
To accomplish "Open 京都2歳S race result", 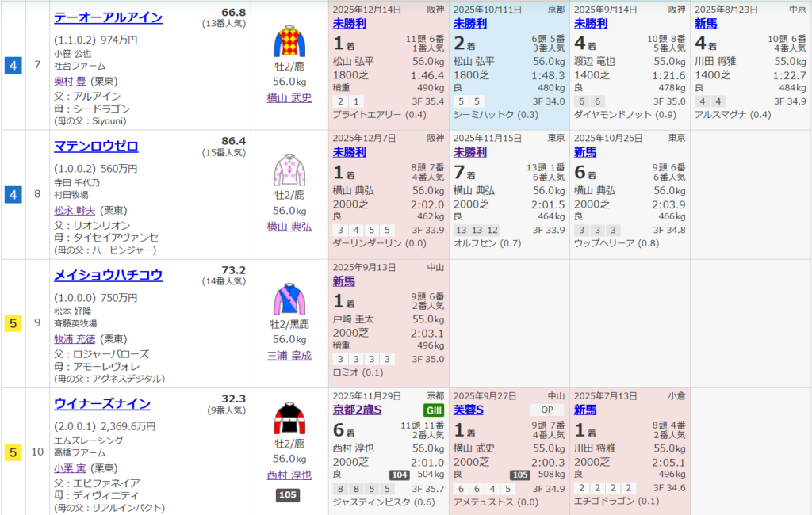I will pos(357,410).
